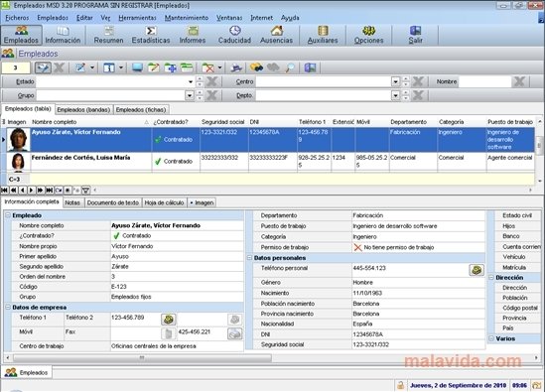The width and height of the screenshot is (545, 392).
Task: Collapse the Datos de empresa section
Action: click(x=8, y=308)
